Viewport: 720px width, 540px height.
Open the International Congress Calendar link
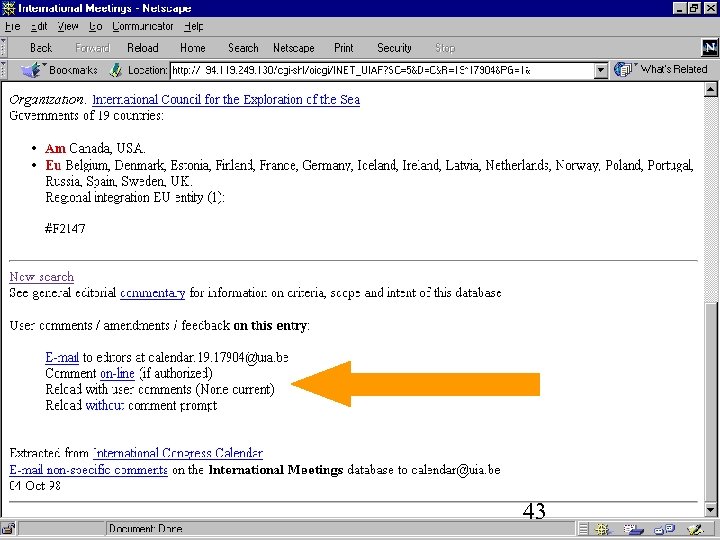(178, 453)
